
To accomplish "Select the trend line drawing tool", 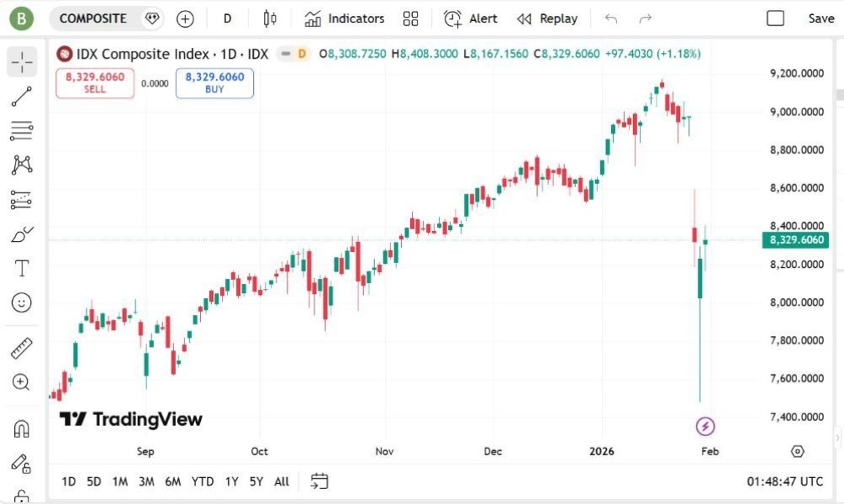I will tap(20, 95).
